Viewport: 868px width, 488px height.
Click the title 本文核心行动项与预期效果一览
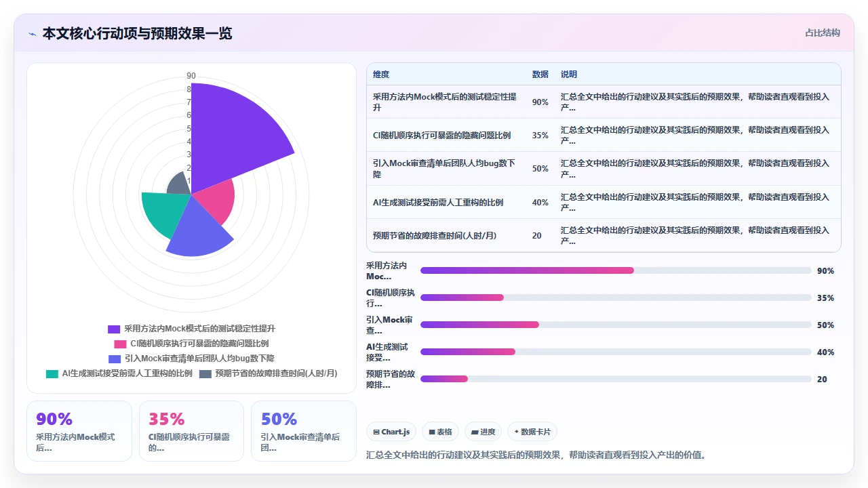pyautogui.click(x=137, y=33)
